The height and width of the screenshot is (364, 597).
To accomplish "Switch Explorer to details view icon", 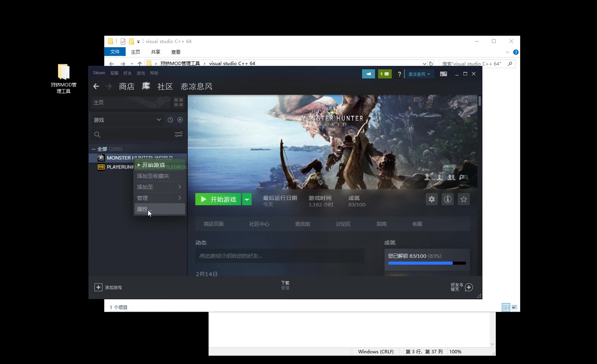I will 506,307.
